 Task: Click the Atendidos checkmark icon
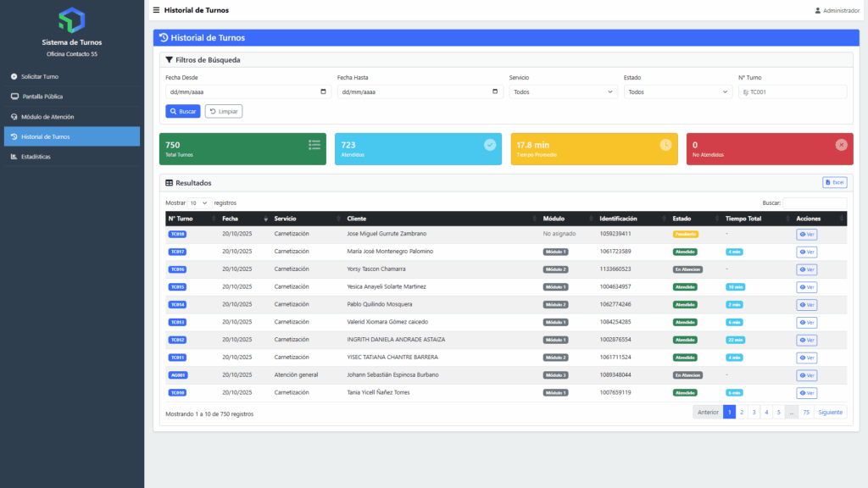point(490,145)
